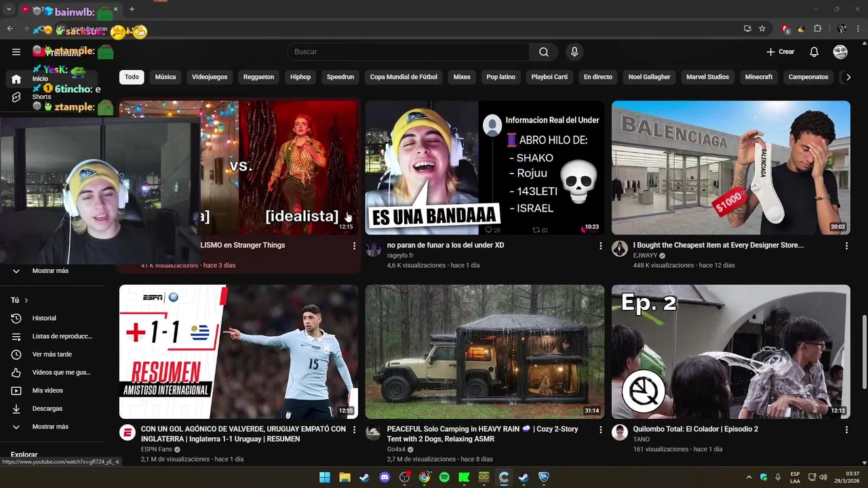This screenshot has width=868, height=488.
Task: Open the tab search dropdown in Chrome
Action: 9,9
